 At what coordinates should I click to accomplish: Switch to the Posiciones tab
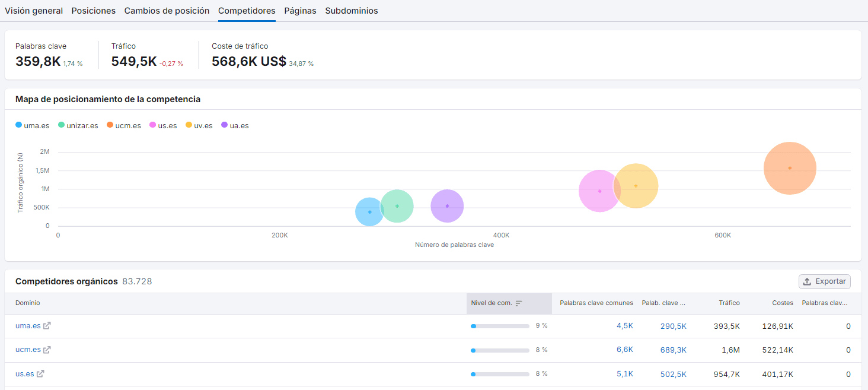pyautogui.click(x=94, y=11)
